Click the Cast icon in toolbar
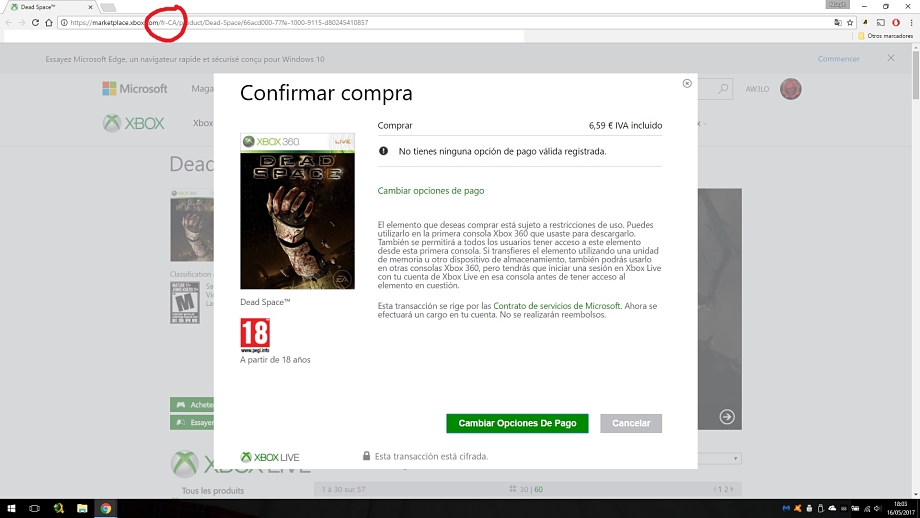Screen dimensions: 920x518 pos(881,22)
